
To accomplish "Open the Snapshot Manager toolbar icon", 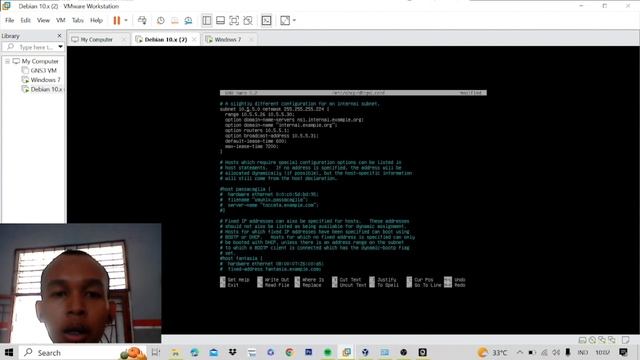I will coord(188,20).
